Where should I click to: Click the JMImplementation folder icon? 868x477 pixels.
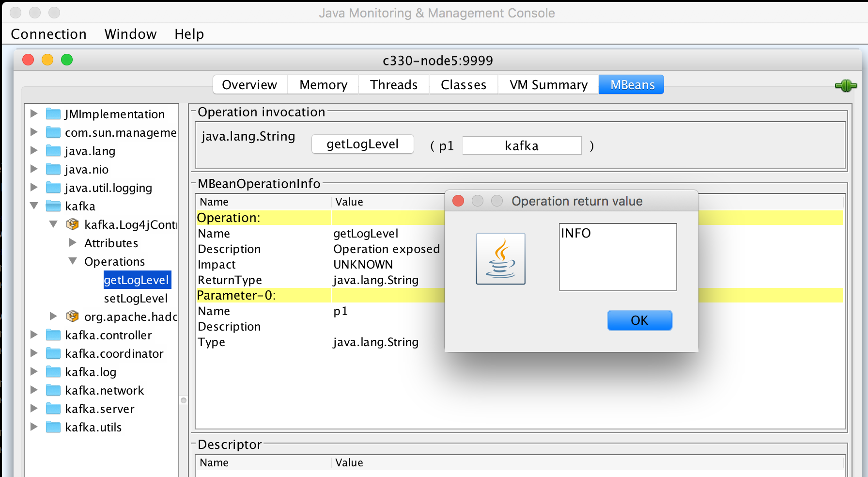(52, 114)
